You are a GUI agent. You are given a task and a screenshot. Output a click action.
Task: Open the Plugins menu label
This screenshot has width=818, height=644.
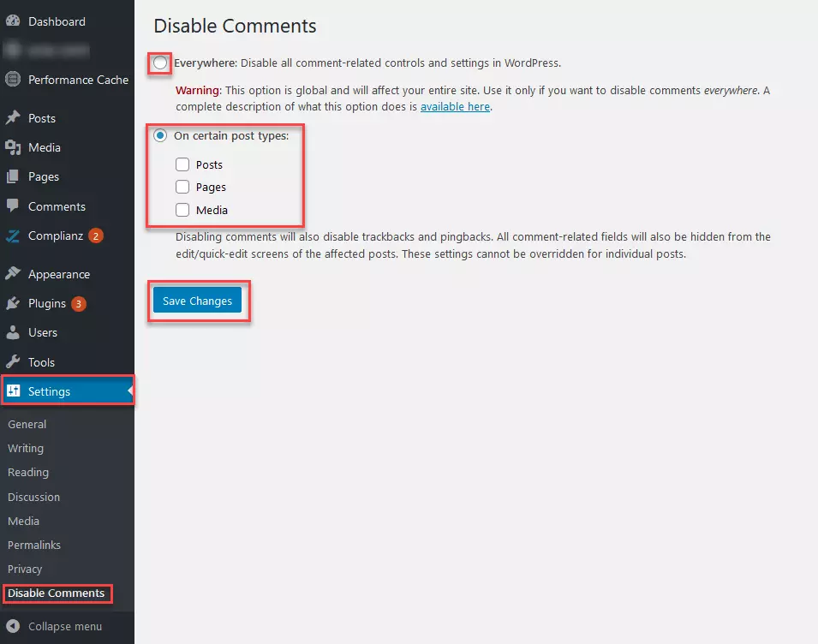(x=47, y=303)
